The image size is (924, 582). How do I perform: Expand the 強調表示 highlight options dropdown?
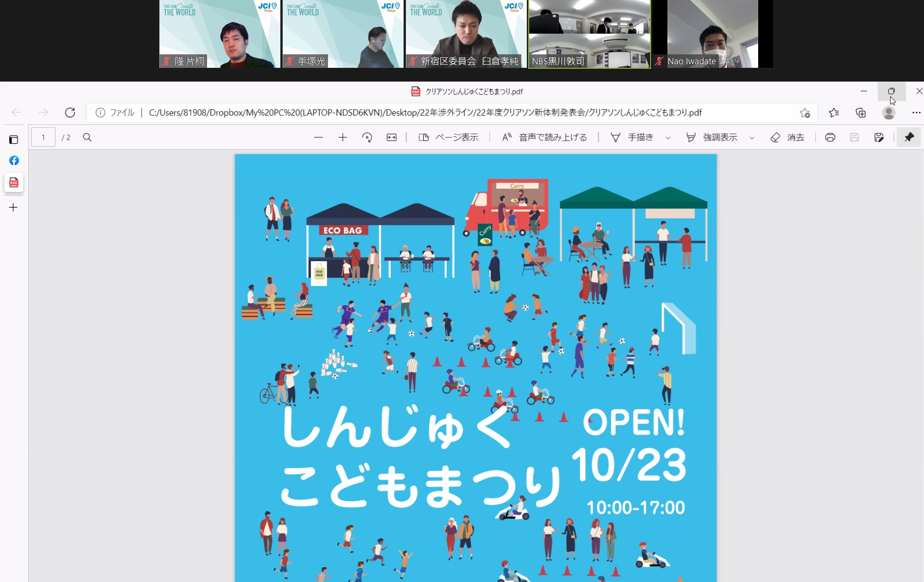click(x=752, y=138)
